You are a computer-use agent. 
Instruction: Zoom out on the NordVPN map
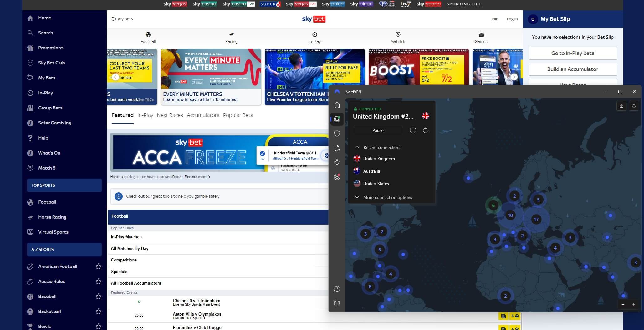(x=623, y=304)
